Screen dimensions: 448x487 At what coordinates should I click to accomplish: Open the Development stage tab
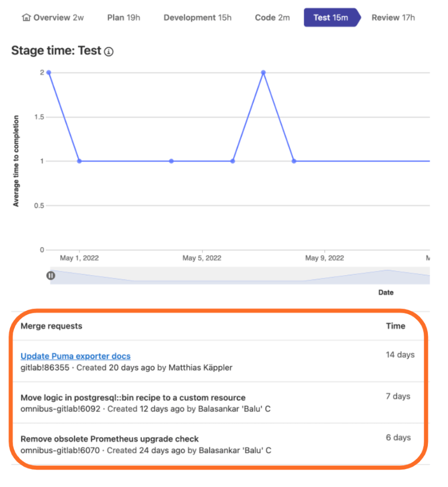198,17
